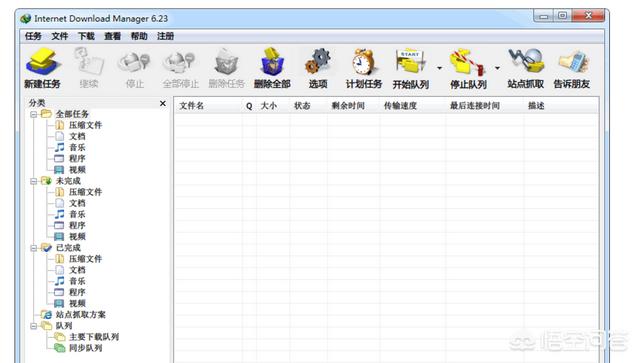Open the 任务 menu
The image size is (640, 363).
(x=33, y=36)
